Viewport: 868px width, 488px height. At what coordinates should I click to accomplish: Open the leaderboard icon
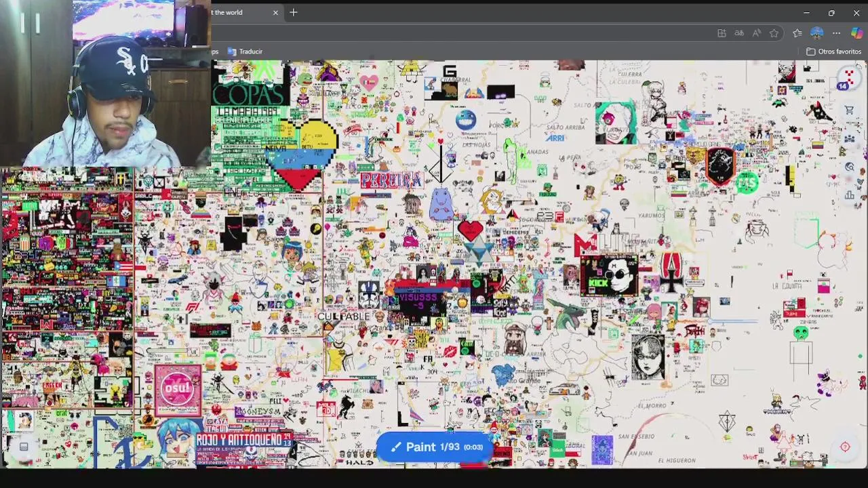pyautogui.click(x=849, y=195)
